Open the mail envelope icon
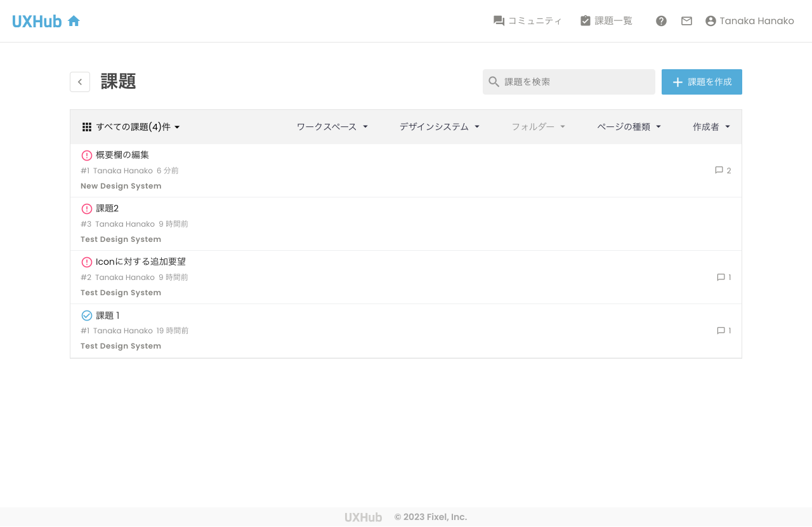The width and height of the screenshot is (812, 527). pos(686,20)
